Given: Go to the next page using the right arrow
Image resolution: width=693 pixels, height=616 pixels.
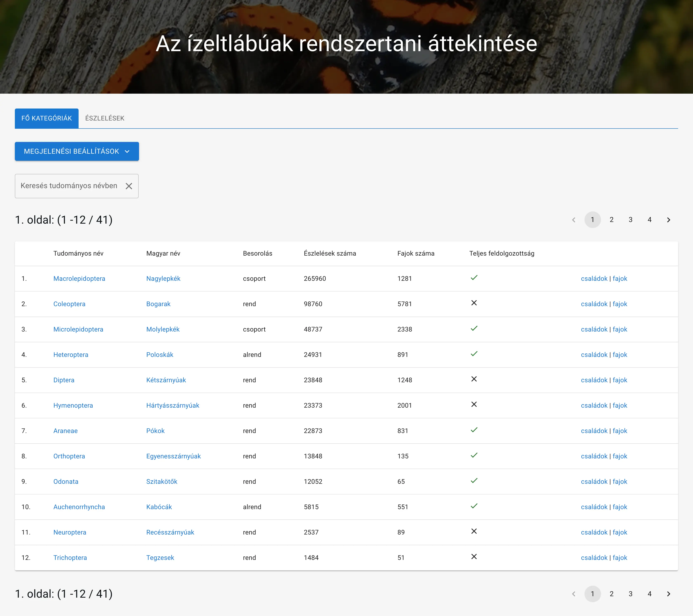Looking at the screenshot, I should pos(669,220).
